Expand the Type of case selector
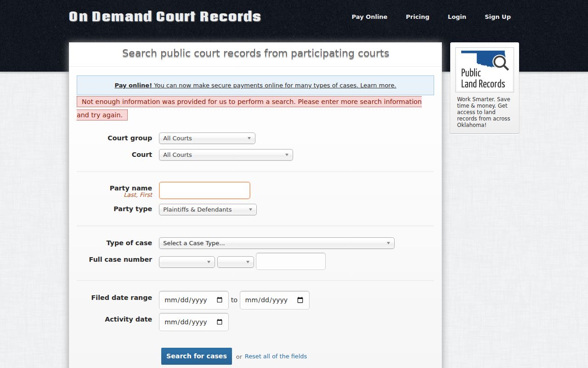This screenshot has width=588, height=368. (x=277, y=243)
